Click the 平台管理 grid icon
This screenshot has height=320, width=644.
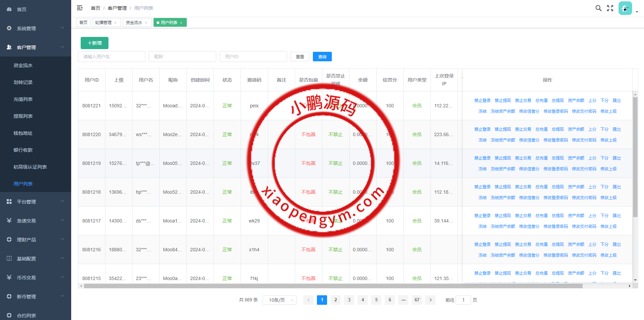[x=9, y=202]
